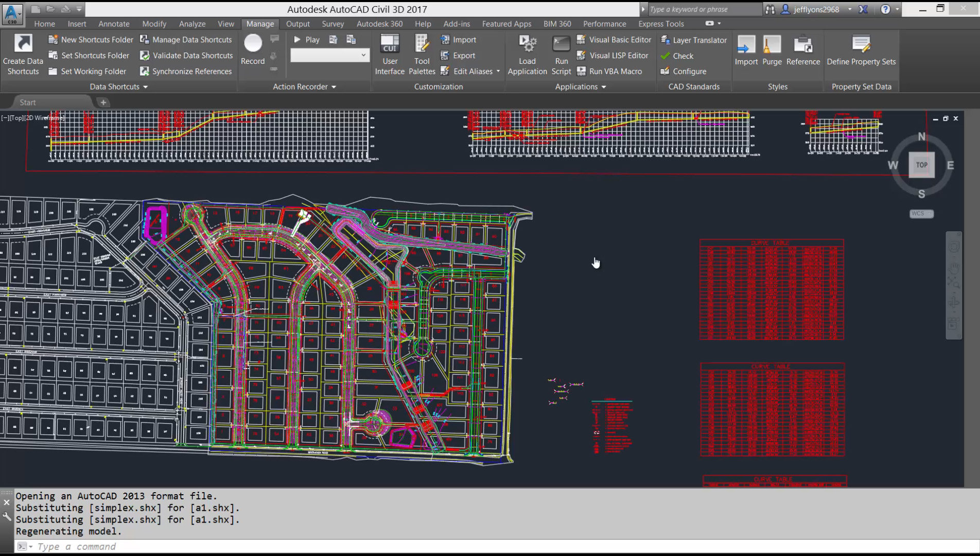The image size is (980, 556).
Task: Click Export in Customization panel
Action: pos(458,56)
